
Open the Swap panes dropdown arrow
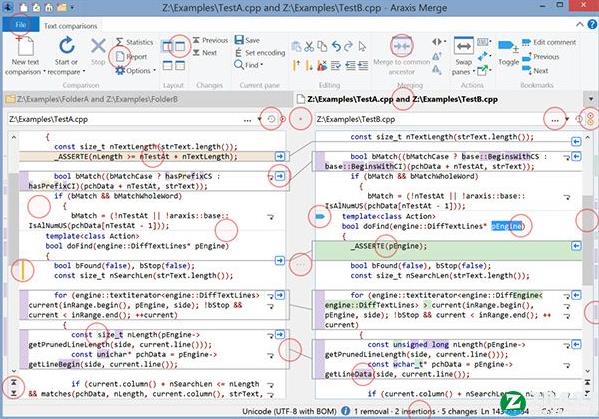tap(474, 71)
